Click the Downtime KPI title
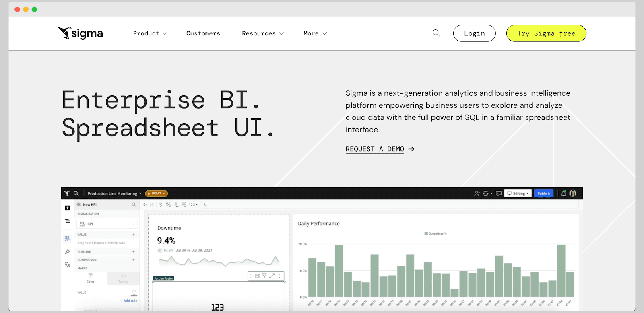The image size is (644, 313). point(169,228)
